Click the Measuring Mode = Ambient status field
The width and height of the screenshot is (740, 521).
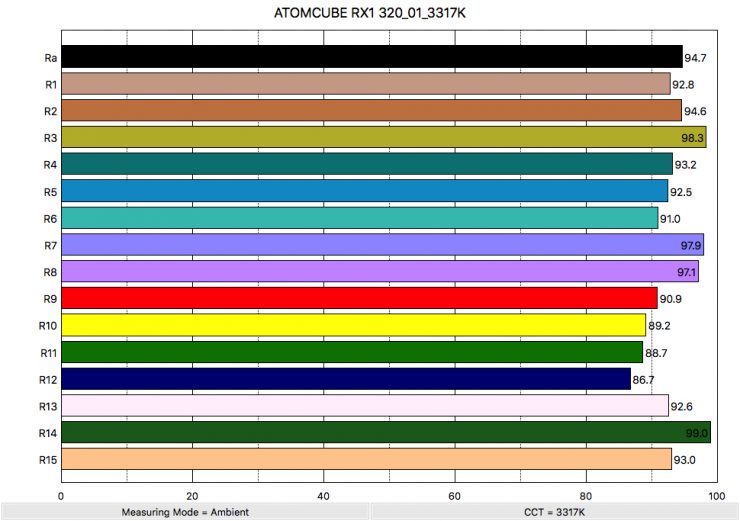(184, 511)
